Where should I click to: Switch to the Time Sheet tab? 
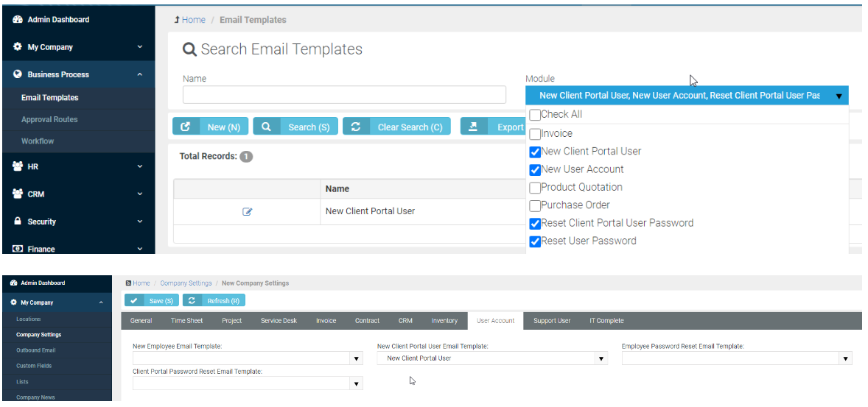point(186,321)
